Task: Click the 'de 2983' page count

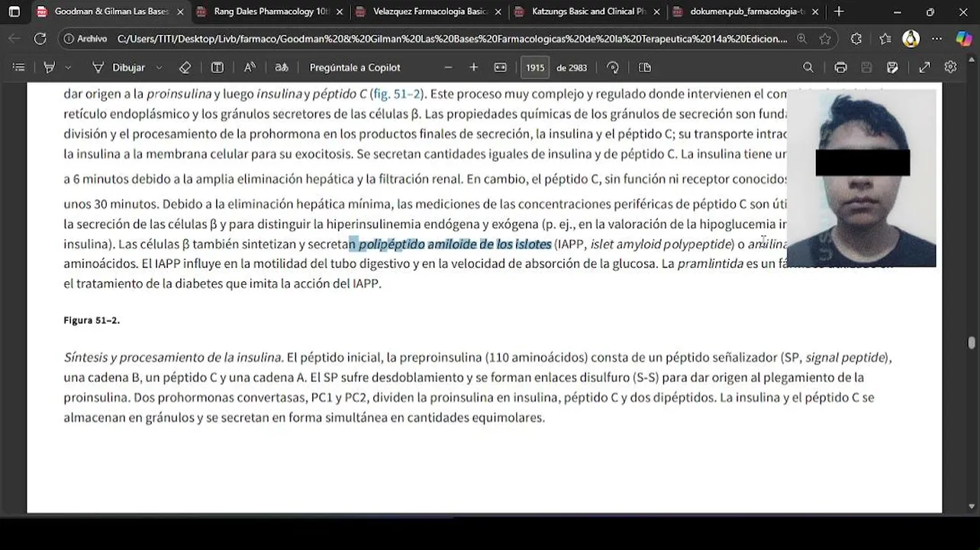Action: (572, 67)
